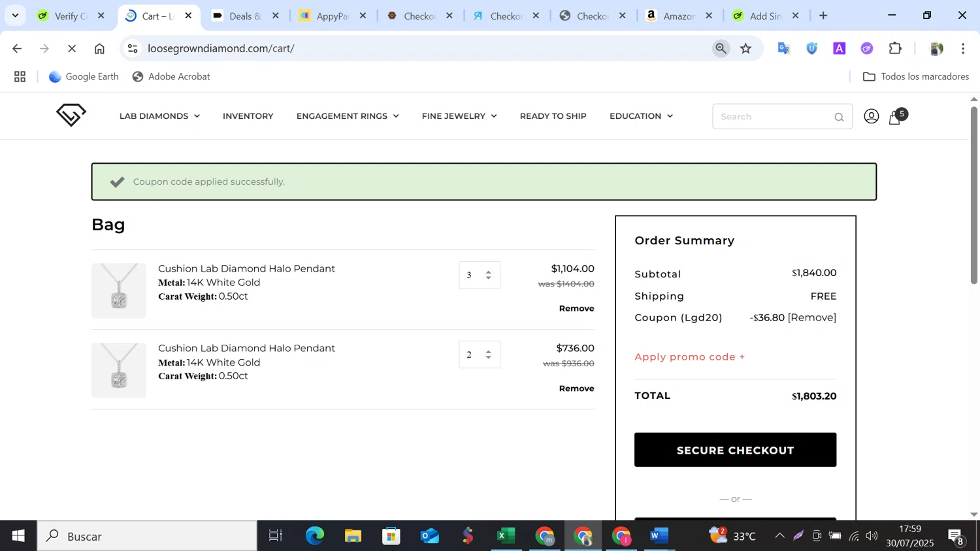The image size is (980, 551).
Task: Click the search magnifier icon in site search
Action: (839, 117)
